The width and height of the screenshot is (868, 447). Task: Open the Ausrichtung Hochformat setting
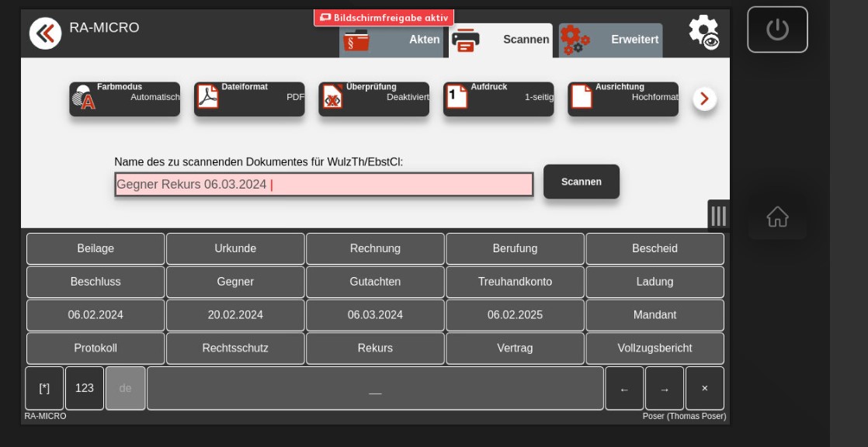click(x=623, y=99)
